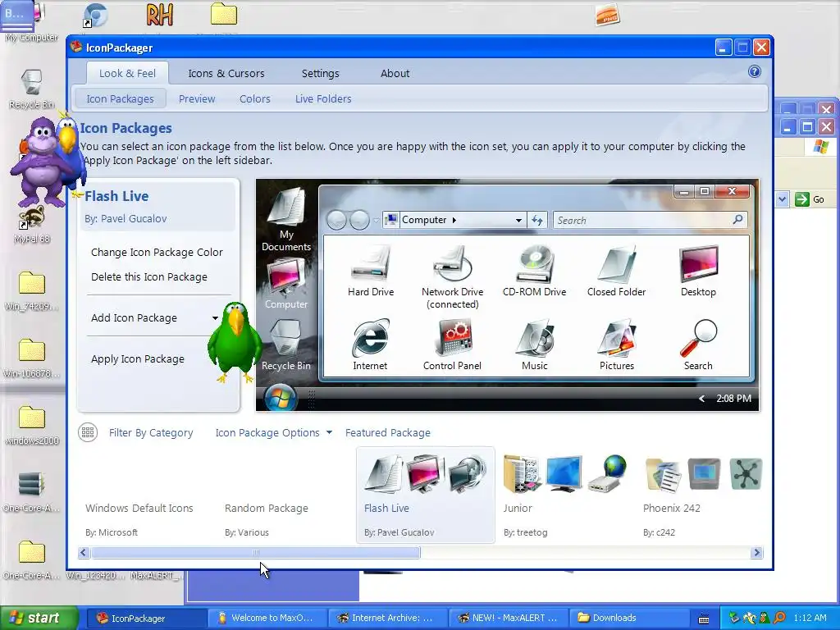840x630 pixels.
Task: Switch to Welcome to MaxO... taskbar item
Action: 265,618
